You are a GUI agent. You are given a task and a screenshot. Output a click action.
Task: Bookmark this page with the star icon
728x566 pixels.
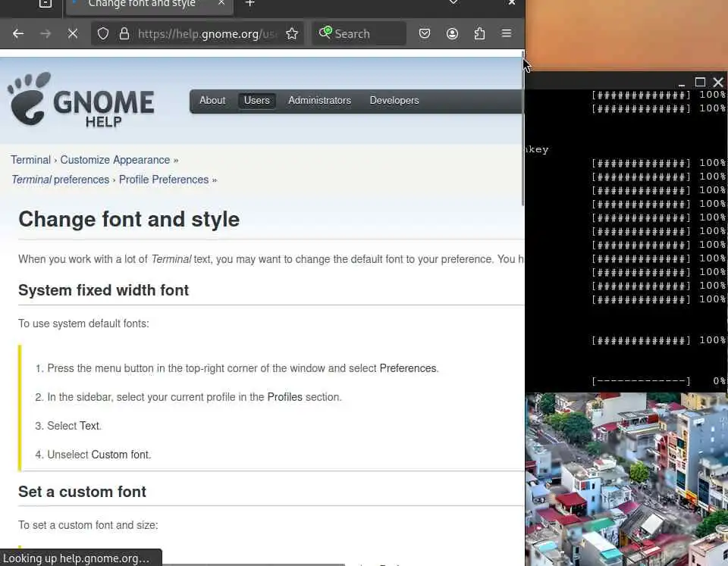pos(291,33)
